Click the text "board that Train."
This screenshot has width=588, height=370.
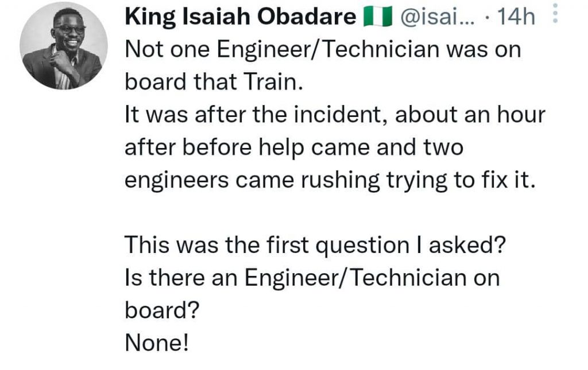point(213,82)
